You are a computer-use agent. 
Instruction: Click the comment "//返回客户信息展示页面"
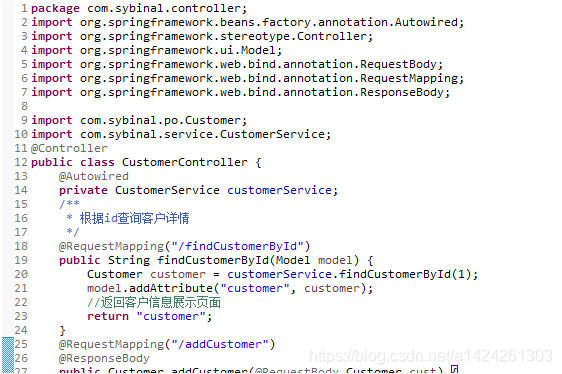pos(153,302)
